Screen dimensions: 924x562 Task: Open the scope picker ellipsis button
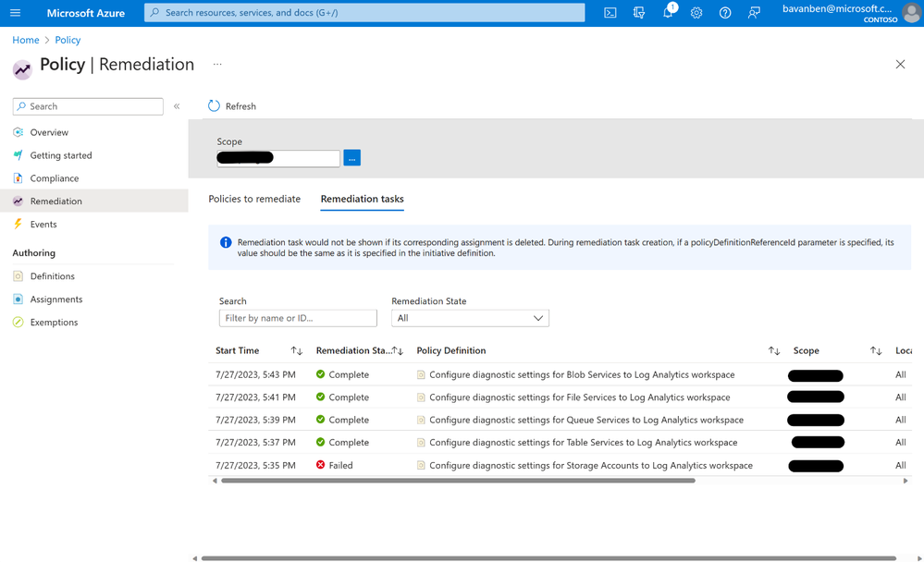(351, 158)
